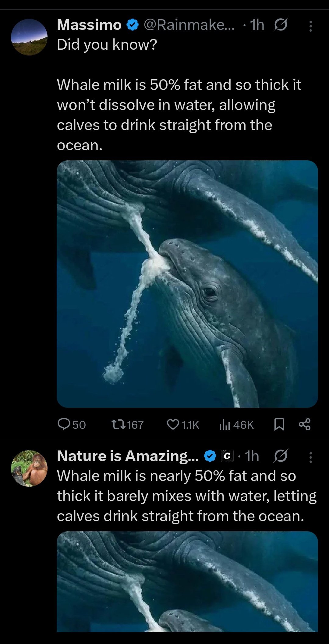329x644 pixels.
Task: Tap Massimo's blue verified badge
Action: (132, 25)
